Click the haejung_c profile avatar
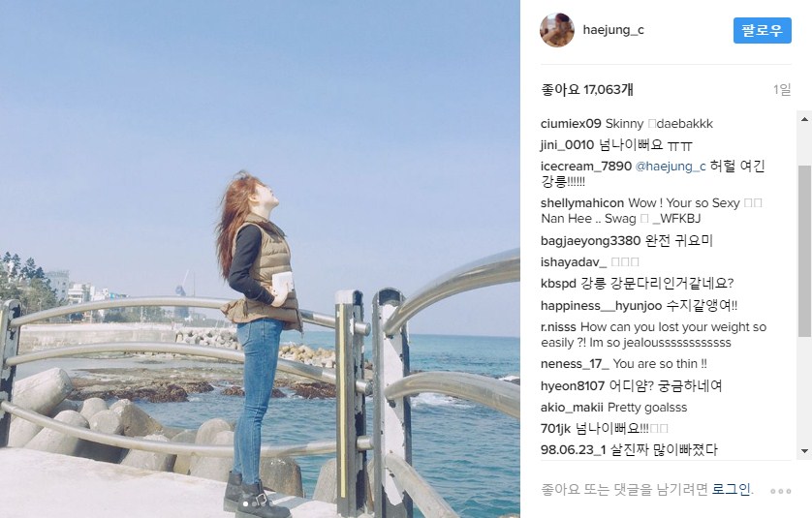The width and height of the screenshot is (812, 518). pos(557,30)
